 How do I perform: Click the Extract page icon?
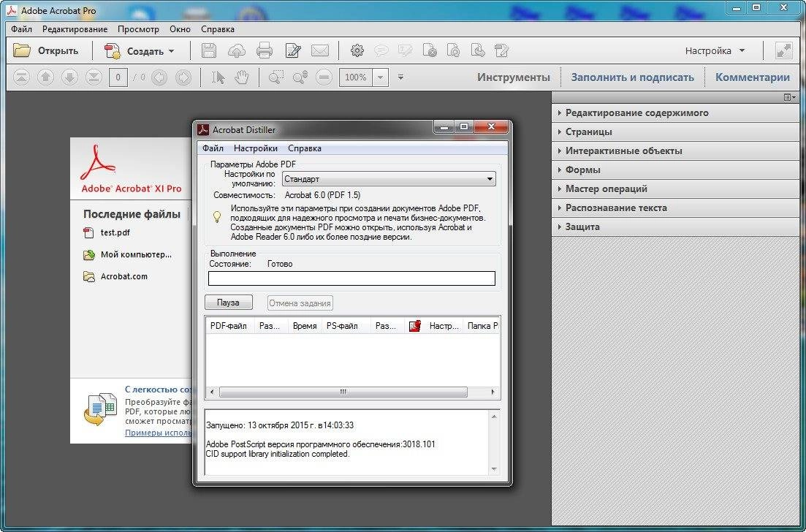477,50
